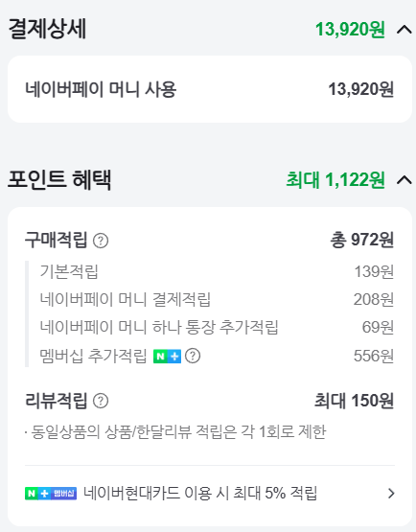Select the 기본적립 139원 row
The width and height of the screenshot is (416, 532).
point(217,271)
